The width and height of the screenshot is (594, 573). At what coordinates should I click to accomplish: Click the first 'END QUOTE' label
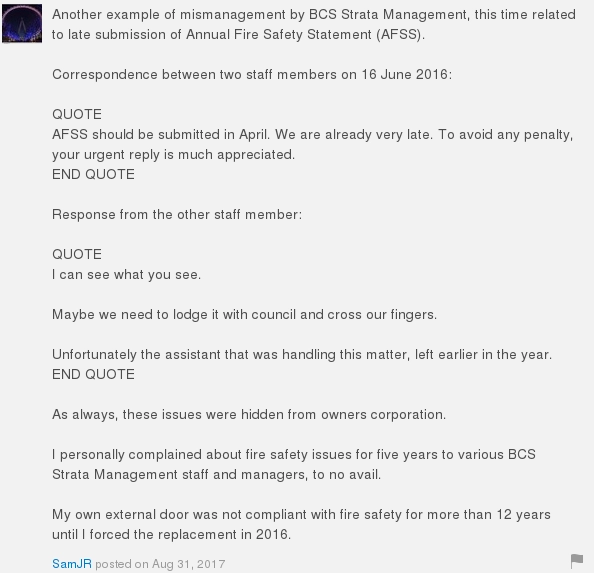[93, 174]
